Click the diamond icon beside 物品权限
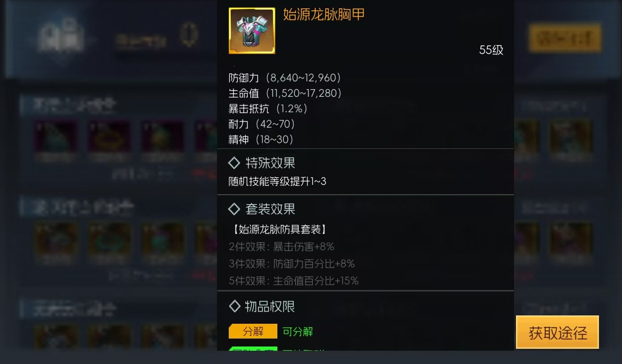Image resolution: width=622 pixels, height=364 pixels. [235, 306]
